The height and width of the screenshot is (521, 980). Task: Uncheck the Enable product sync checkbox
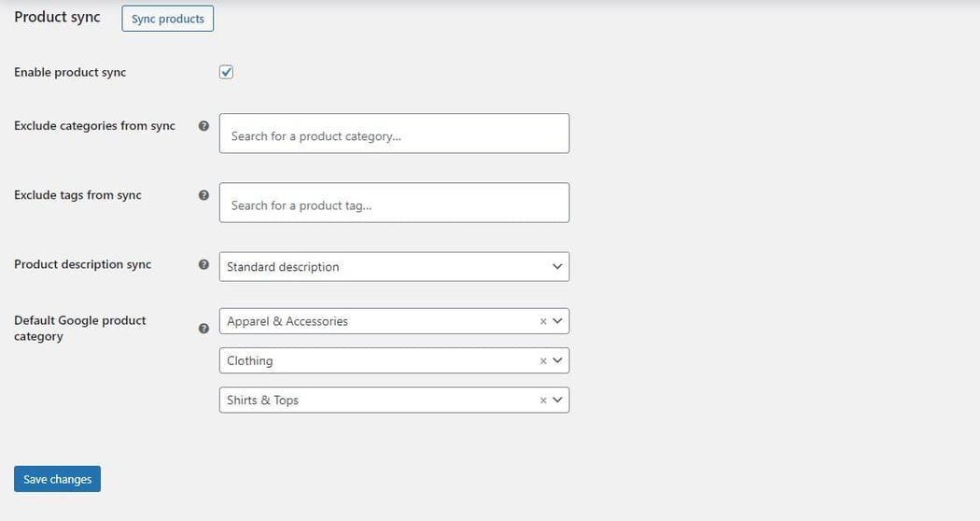pyautogui.click(x=226, y=72)
